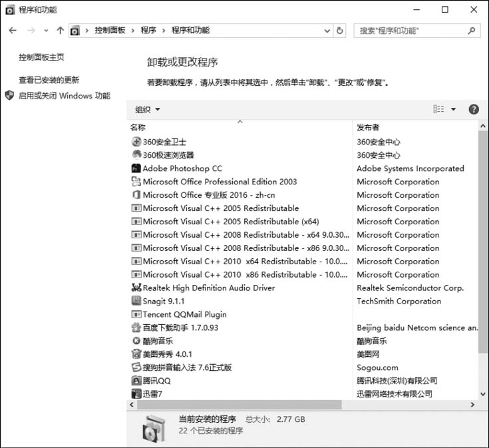This screenshot has width=489, height=448.
Task: Click the sort arrow above the 名称 column
Action: click(x=240, y=121)
